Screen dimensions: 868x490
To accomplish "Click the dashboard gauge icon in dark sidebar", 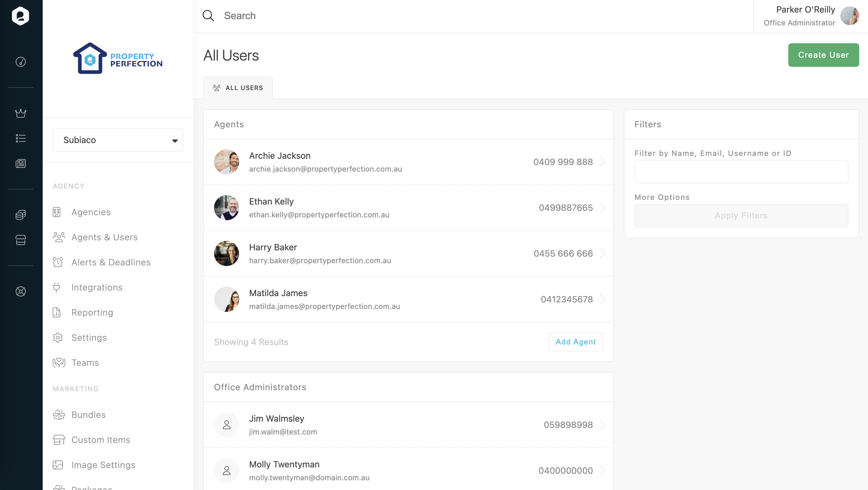I will [x=20, y=62].
